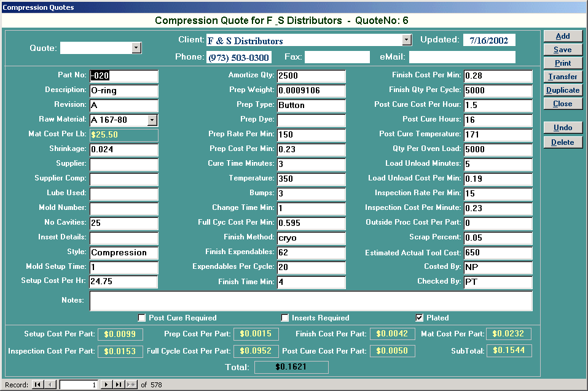Advance to next record arrow
Screen dimensions: 588x391
pyautogui.click(x=106, y=385)
